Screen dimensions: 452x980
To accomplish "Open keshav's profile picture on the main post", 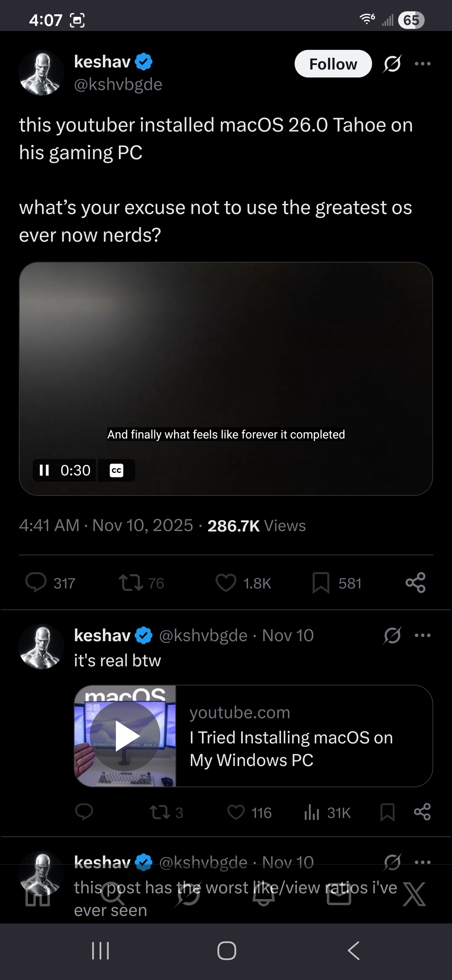I will [41, 73].
